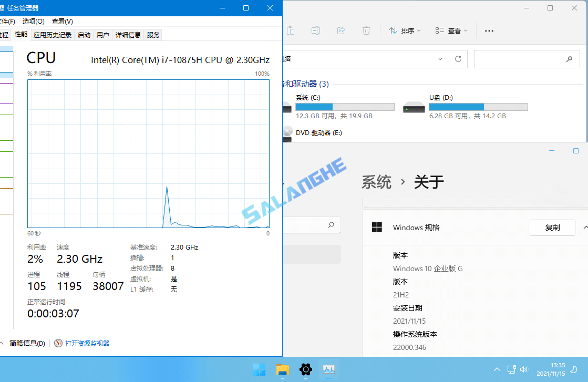Click the C: drive usage bar
Screen dimensions: 588x382
click(345, 107)
